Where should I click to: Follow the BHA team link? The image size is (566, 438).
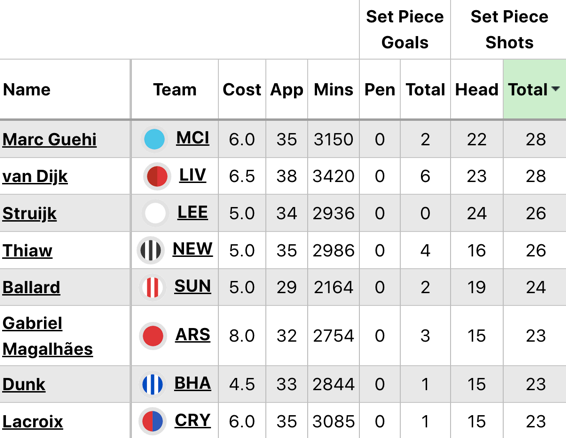[x=192, y=383]
